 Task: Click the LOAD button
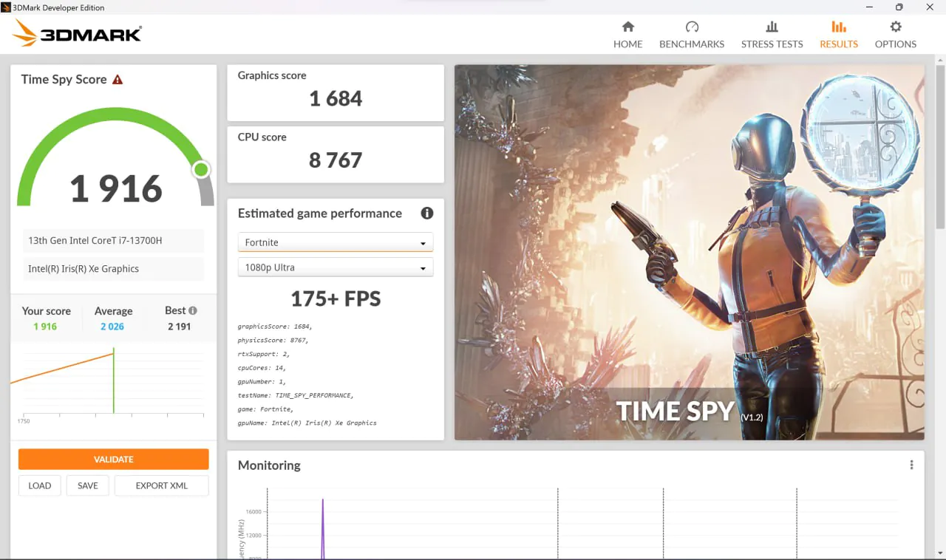click(x=40, y=485)
